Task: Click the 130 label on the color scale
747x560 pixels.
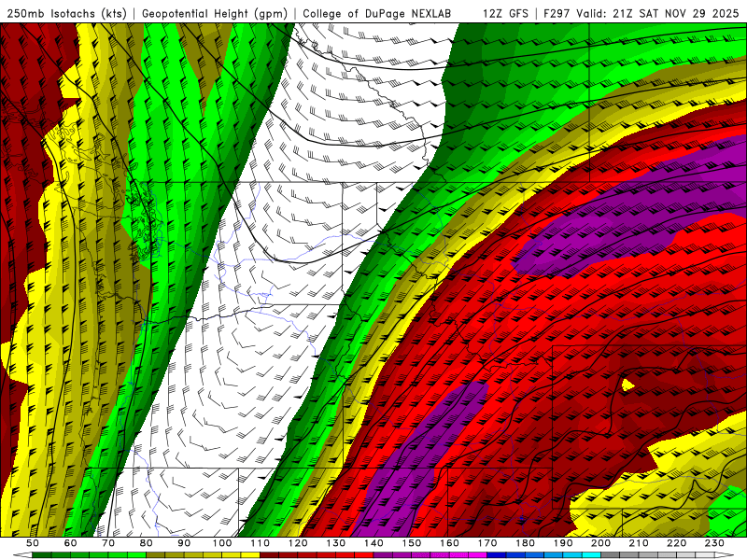Action: click(335, 543)
